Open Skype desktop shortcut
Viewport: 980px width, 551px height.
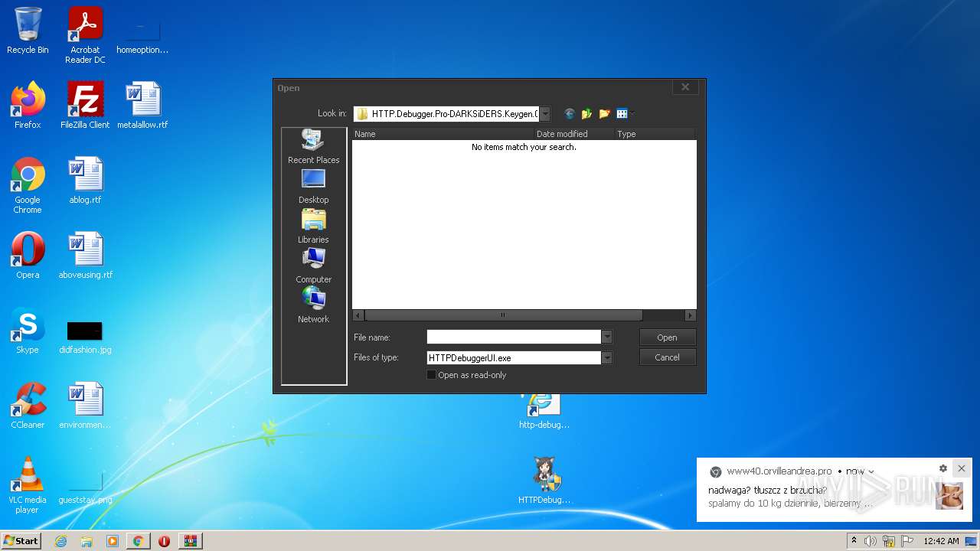(28, 331)
